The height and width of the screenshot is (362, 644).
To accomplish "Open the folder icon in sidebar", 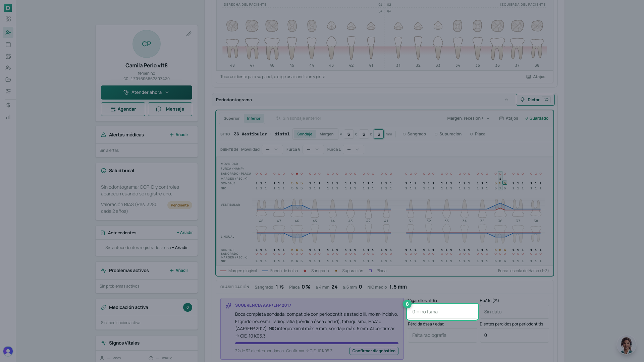I will (8, 79).
